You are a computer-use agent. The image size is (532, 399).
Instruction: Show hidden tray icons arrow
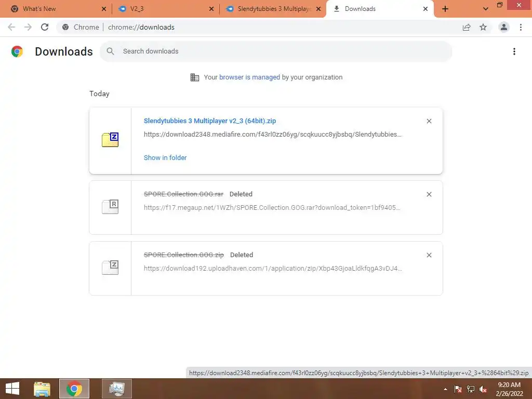pos(445,389)
